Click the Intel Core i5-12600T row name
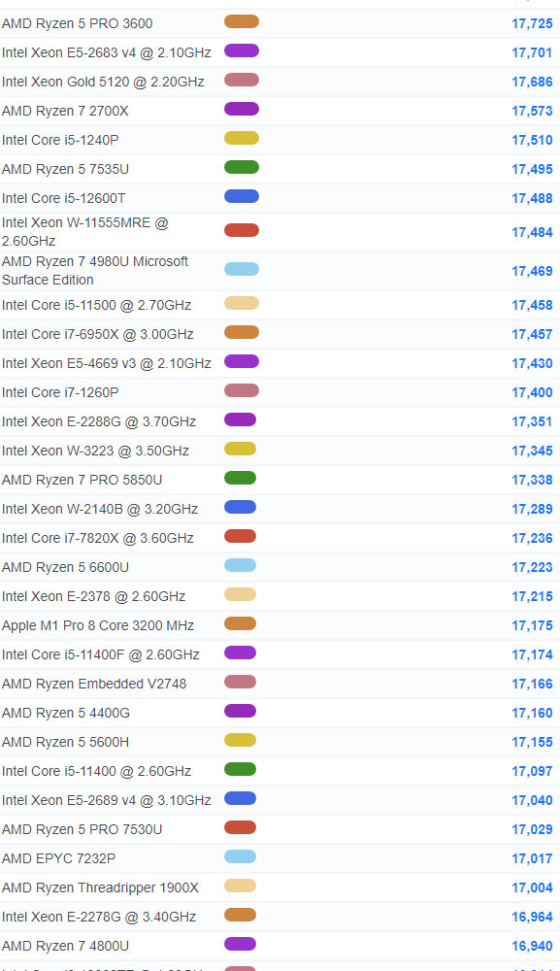The image size is (560, 971). (x=64, y=198)
